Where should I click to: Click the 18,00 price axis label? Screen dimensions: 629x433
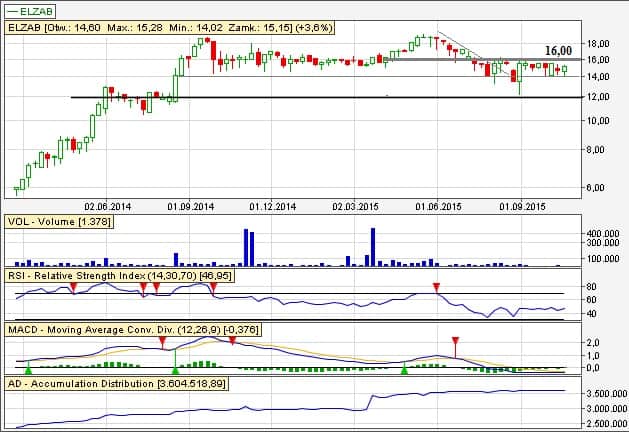pyautogui.click(x=598, y=44)
